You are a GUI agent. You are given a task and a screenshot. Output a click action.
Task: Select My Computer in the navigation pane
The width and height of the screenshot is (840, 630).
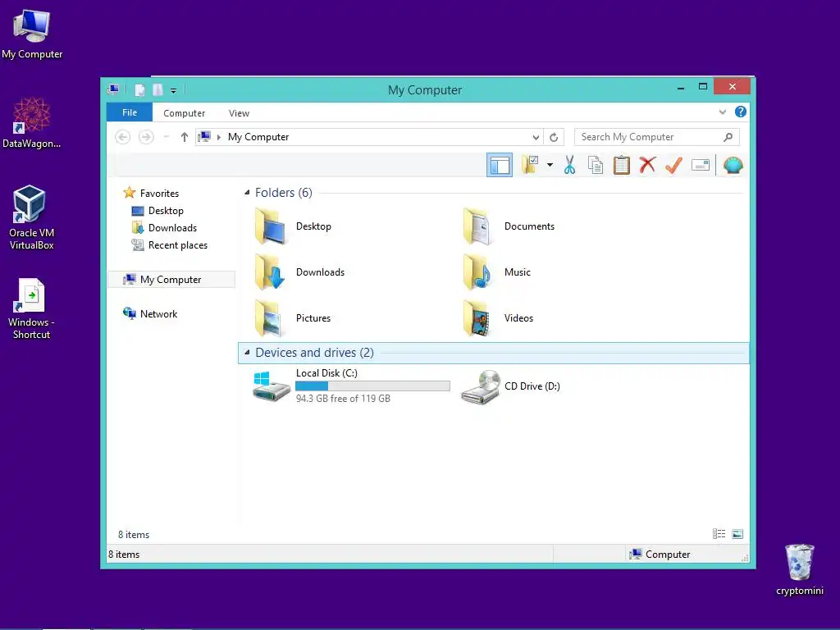(171, 279)
